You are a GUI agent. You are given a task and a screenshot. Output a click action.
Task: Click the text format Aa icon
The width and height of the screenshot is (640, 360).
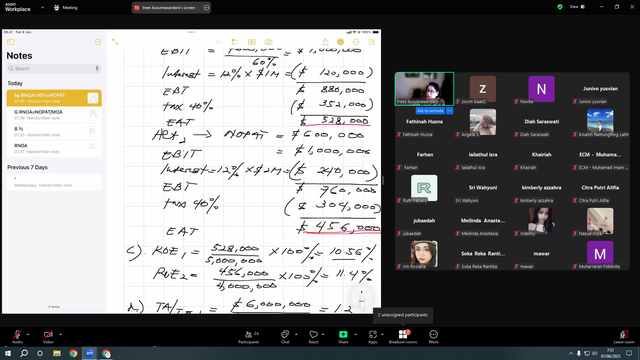point(218,42)
